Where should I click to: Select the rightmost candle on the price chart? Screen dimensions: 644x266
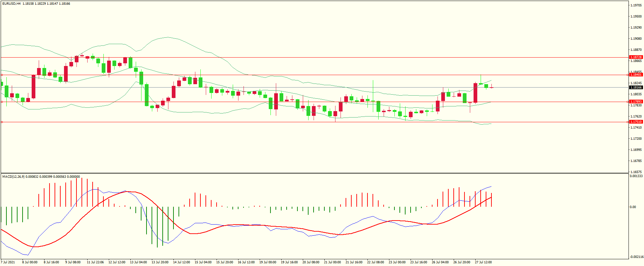click(x=492, y=88)
